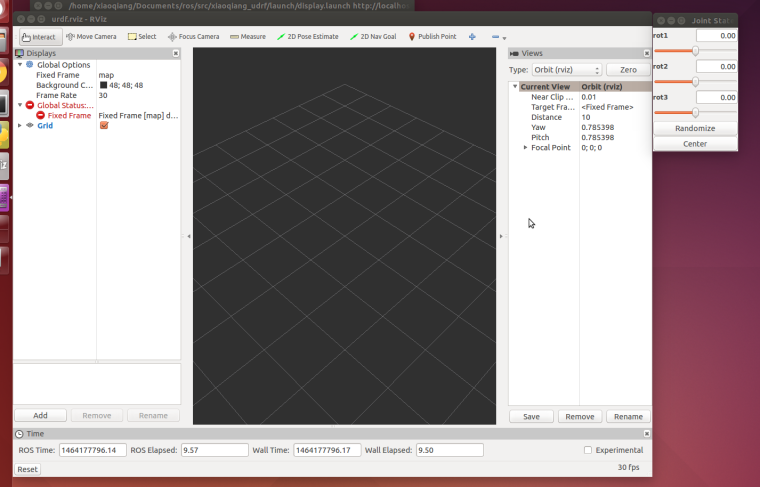
Task: Collapse the Current View tree node
Action: [515, 86]
